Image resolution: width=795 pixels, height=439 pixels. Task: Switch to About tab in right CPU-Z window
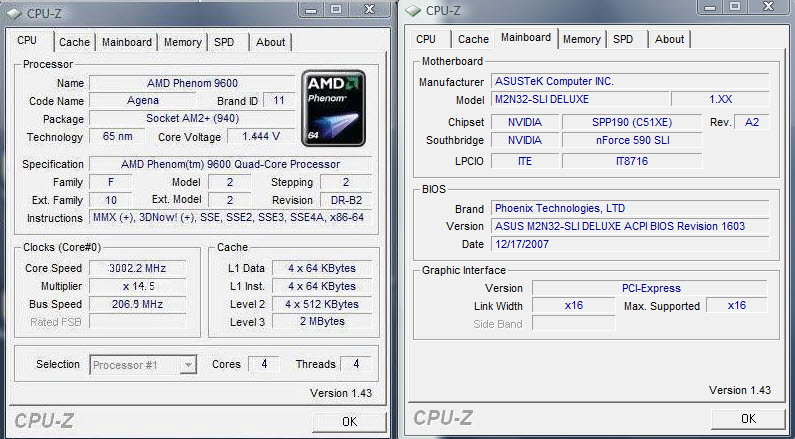(x=669, y=39)
